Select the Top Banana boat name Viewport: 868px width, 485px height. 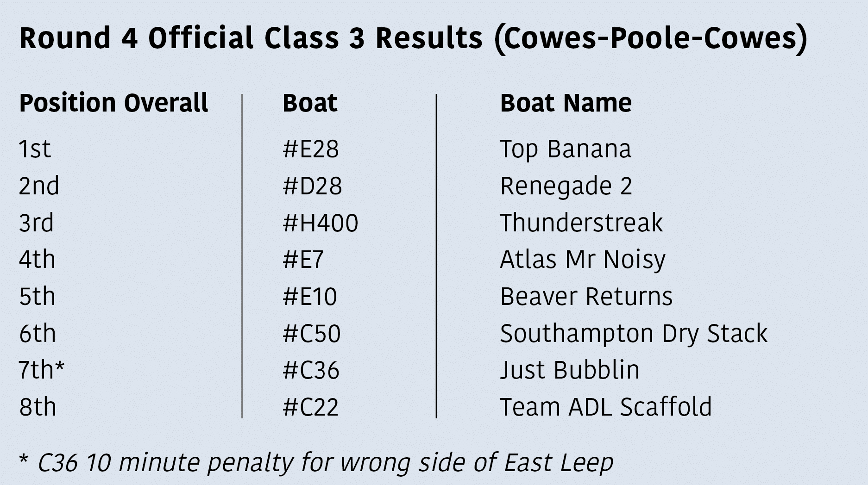coord(566,149)
